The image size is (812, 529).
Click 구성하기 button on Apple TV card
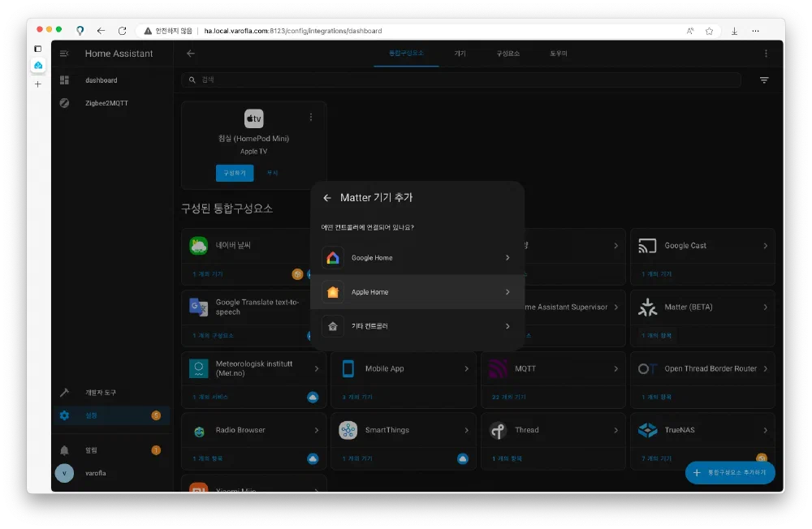235,173
